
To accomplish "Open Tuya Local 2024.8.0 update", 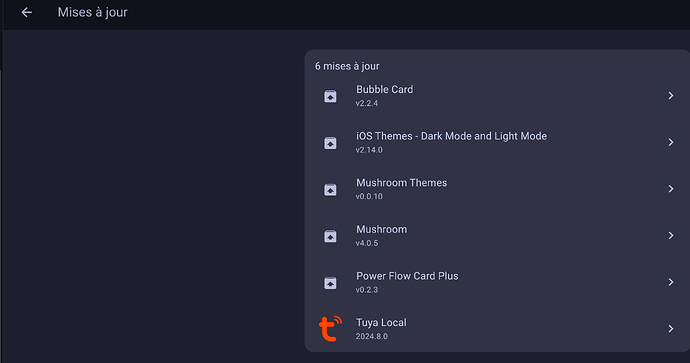I will 497,329.
